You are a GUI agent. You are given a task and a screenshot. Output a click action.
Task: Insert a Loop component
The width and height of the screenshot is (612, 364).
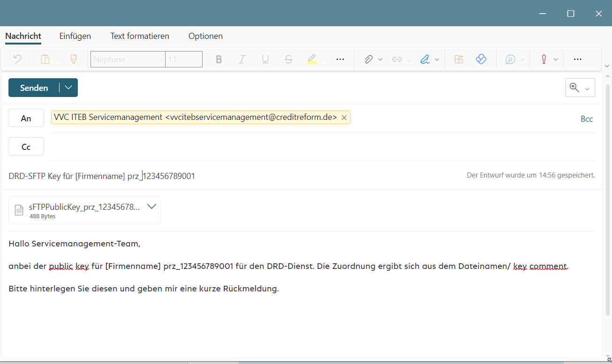(x=481, y=59)
